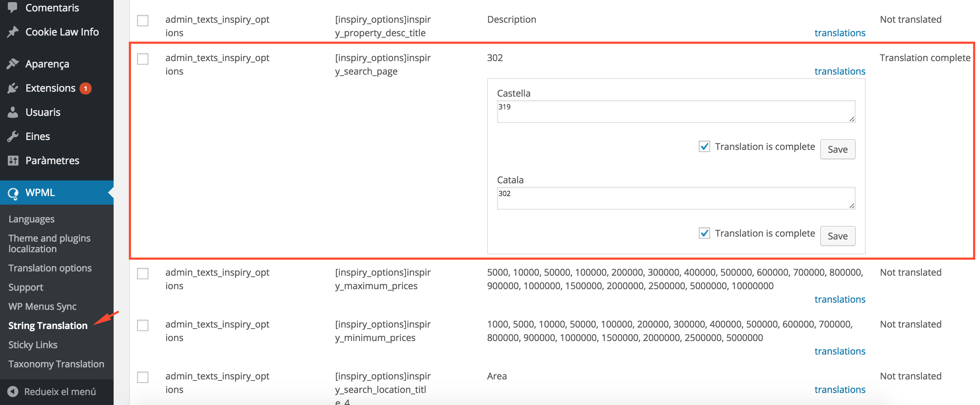Viewport: 980px width, 405px height.
Task: Open Translation options submenu
Action: 50,268
